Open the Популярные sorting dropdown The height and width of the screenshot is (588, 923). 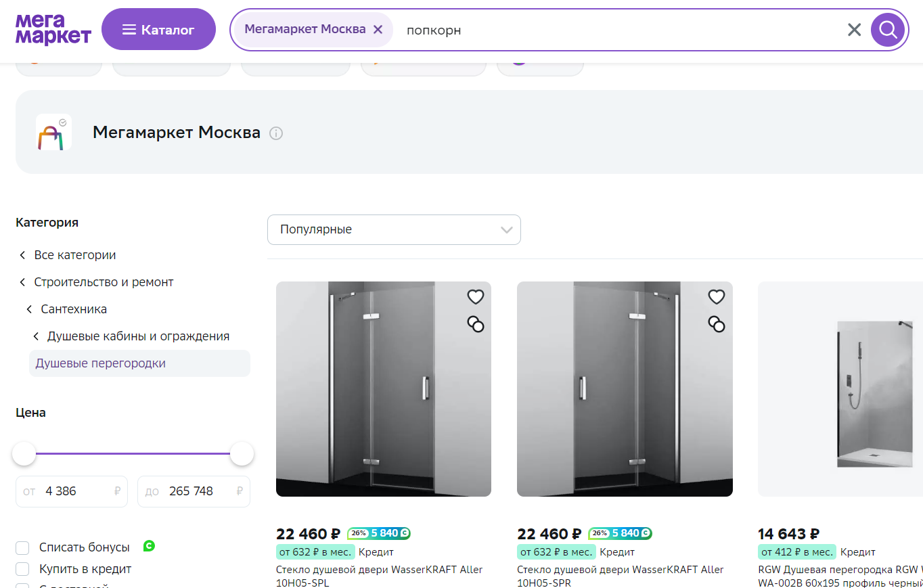[394, 229]
